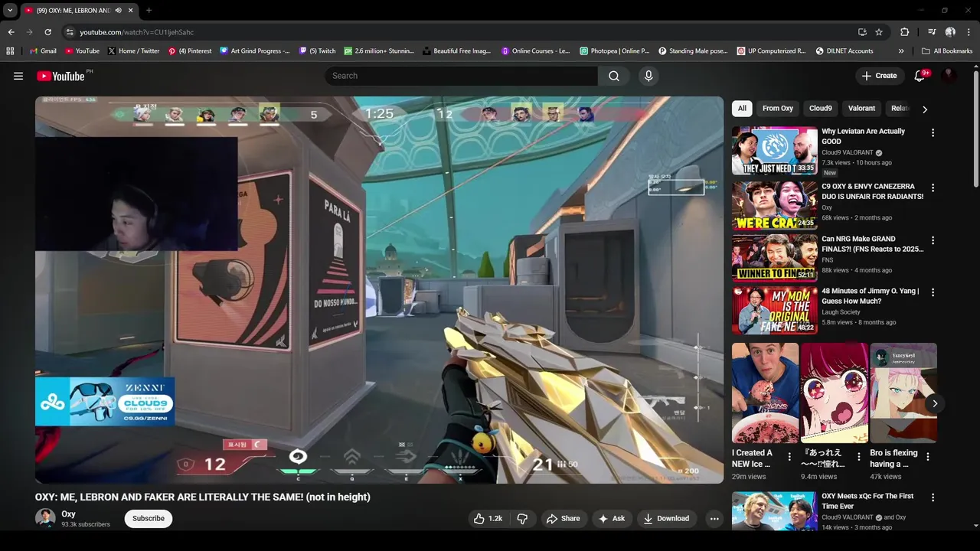Open the Bro is flexing short thumbnail
980x551 pixels.
903,393
